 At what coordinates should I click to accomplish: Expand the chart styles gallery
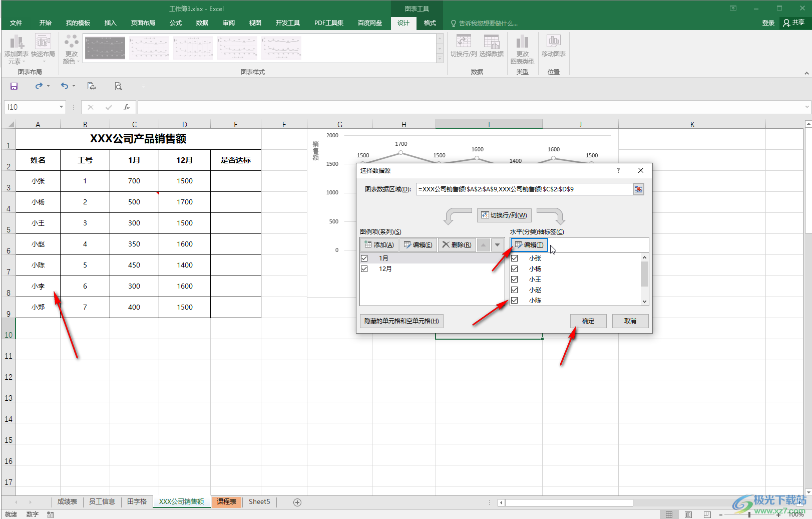tap(440, 59)
